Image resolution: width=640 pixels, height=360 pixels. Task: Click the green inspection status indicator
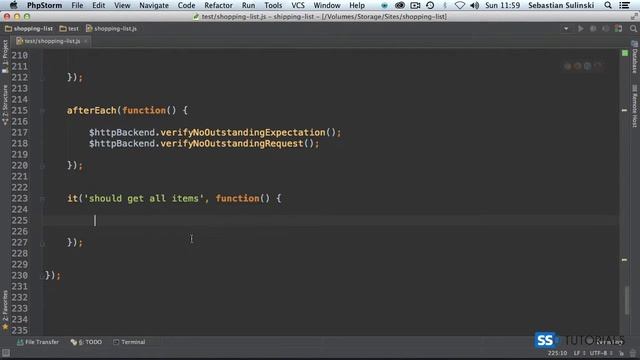[625, 53]
